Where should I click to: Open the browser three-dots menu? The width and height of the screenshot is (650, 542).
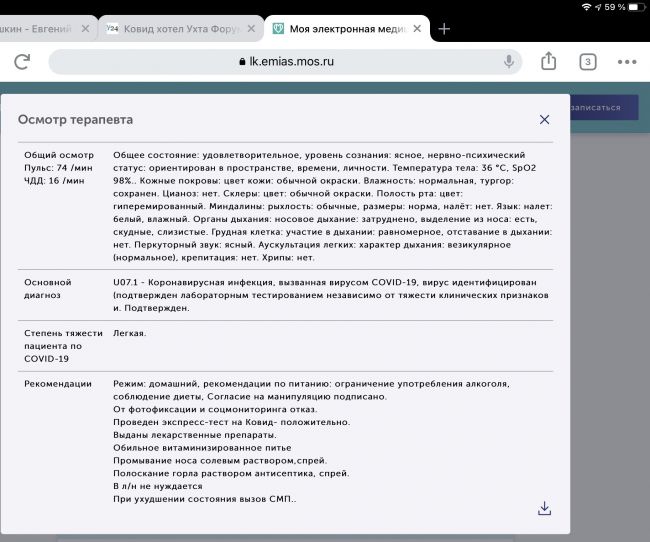[627, 62]
